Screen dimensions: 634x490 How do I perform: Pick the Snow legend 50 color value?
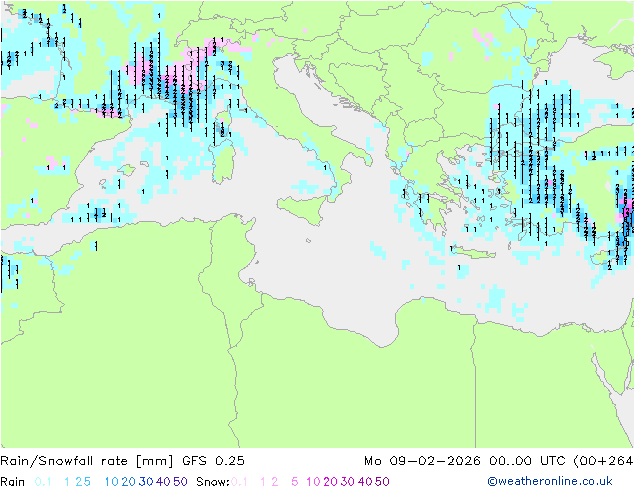coord(382,482)
